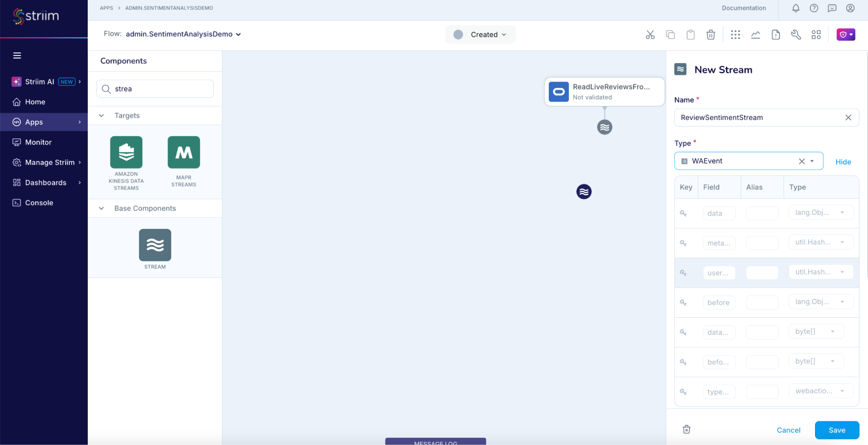This screenshot has height=445, width=868.
Task: Expand the Dashboards submenu chevron
Action: [80, 182]
